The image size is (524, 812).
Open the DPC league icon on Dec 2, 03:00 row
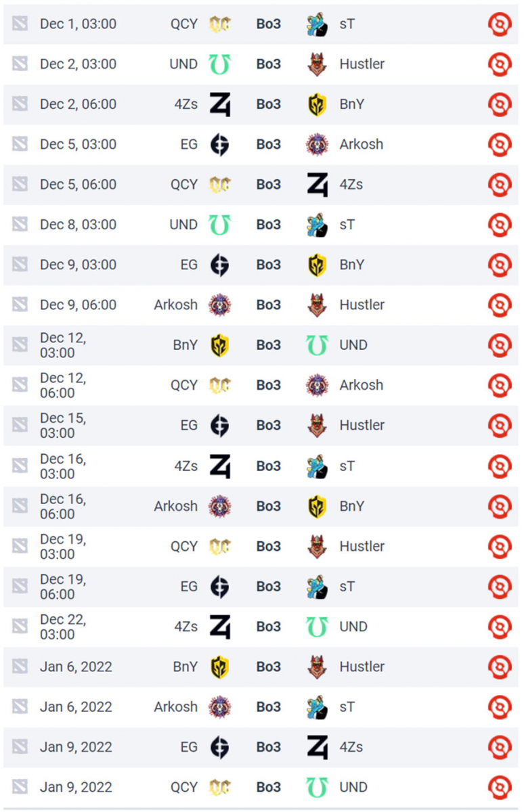[500, 64]
